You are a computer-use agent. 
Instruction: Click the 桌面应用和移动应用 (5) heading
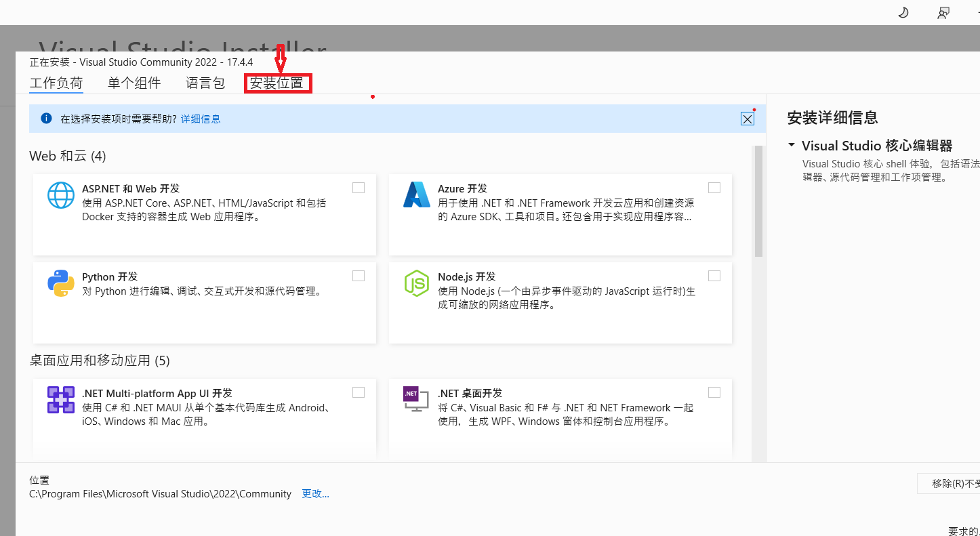100,360
